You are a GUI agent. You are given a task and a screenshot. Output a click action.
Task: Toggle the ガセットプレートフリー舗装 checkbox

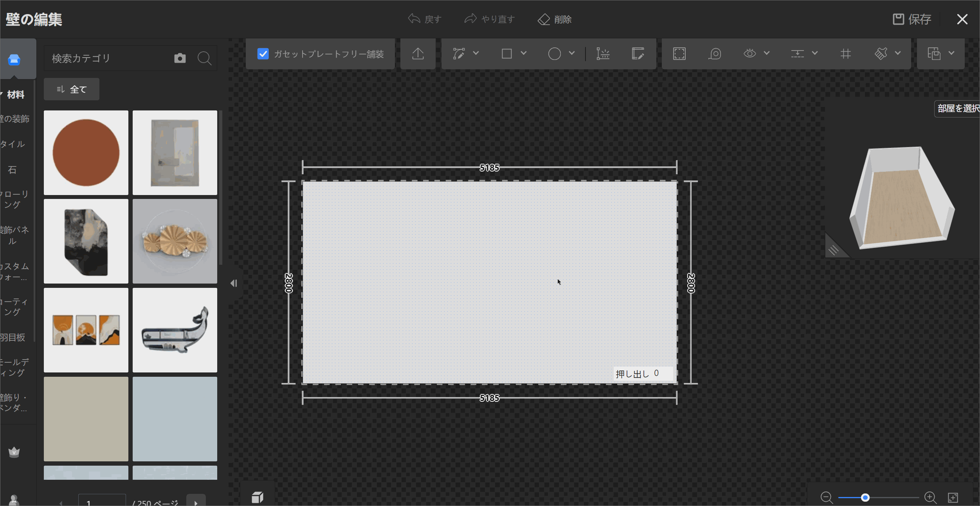coord(263,54)
